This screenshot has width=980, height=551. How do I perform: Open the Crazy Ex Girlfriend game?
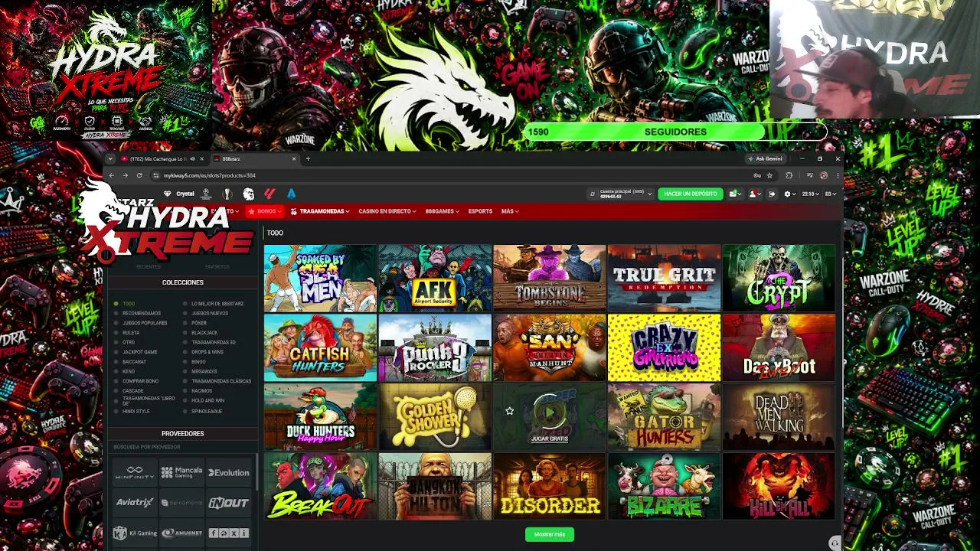tap(664, 347)
